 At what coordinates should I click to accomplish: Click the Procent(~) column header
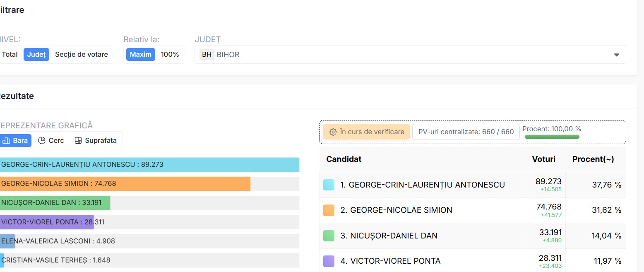593,159
